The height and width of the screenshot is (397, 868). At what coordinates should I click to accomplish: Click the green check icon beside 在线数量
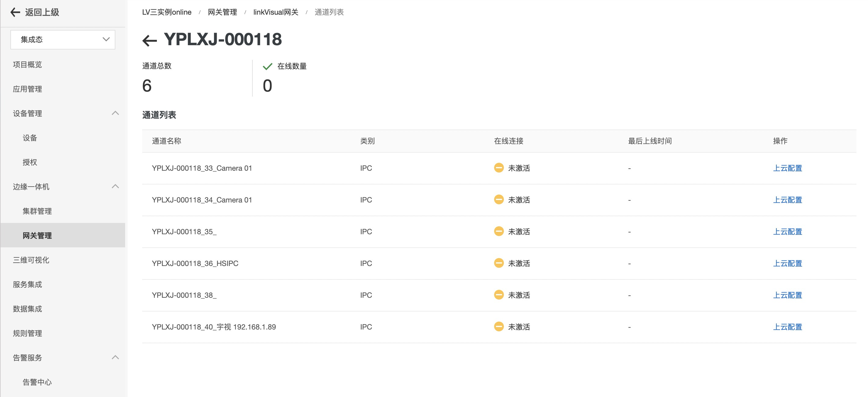click(x=268, y=66)
